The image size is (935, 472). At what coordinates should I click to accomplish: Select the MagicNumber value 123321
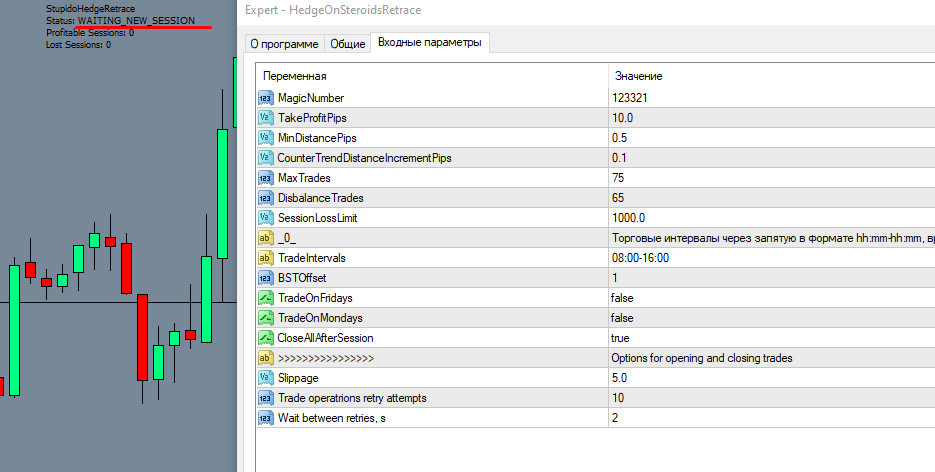pyautogui.click(x=630, y=98)
